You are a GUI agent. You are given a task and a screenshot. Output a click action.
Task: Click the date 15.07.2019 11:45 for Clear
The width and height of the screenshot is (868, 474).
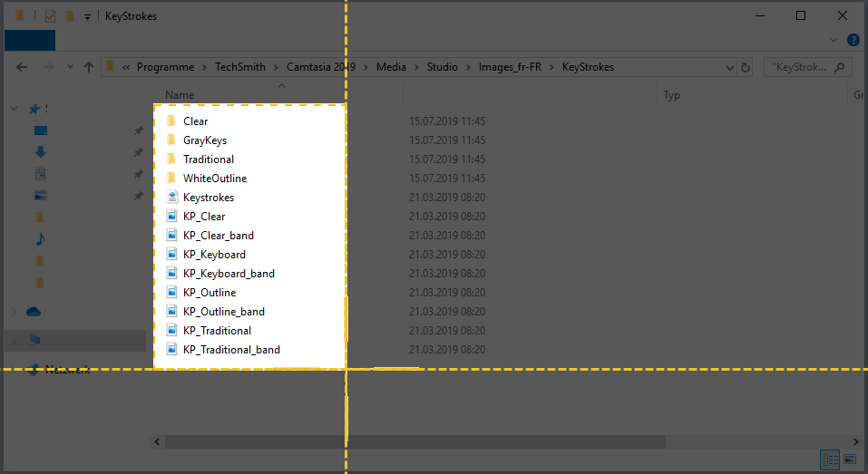447,121
